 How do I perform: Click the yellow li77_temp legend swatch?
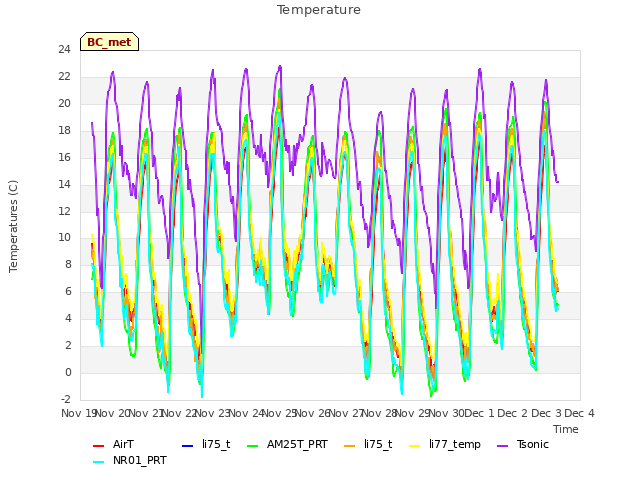pyautogui.click(x=414, y=446)
